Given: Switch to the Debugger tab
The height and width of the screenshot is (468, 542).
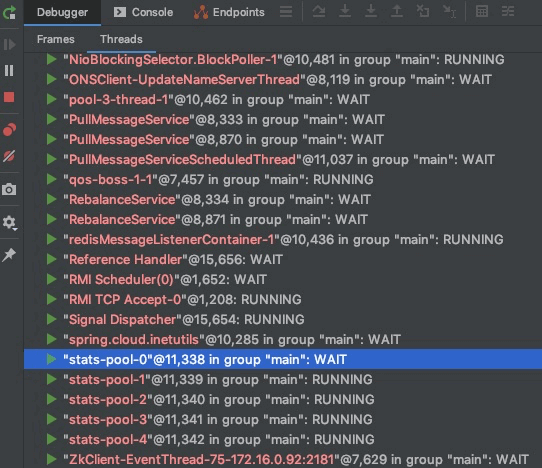Looking at the screenshot, I should click(62, 12).
